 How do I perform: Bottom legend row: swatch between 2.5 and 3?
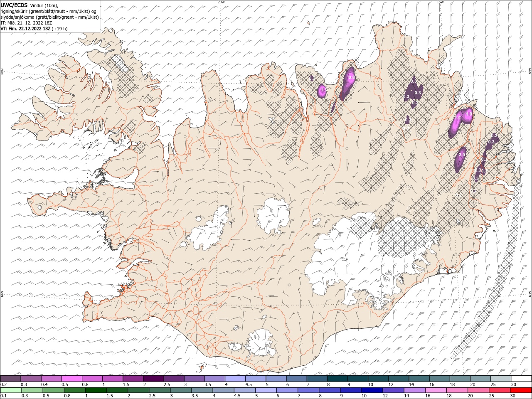160,390
